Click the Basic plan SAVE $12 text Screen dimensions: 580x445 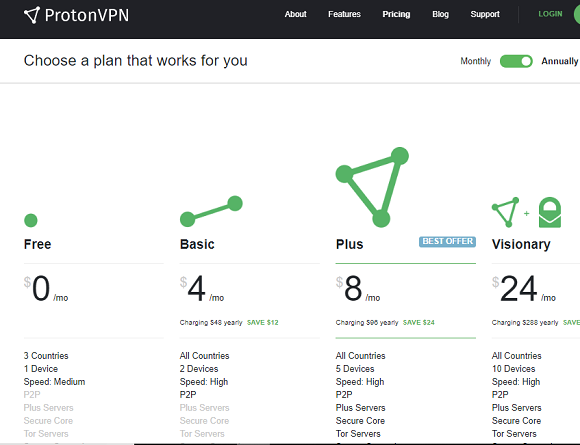[263, 323]
